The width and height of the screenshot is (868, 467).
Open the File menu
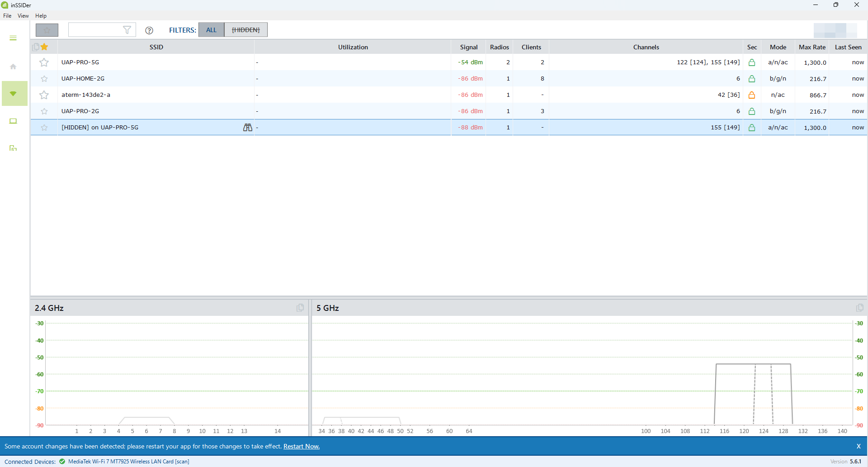tap(7, 16)
